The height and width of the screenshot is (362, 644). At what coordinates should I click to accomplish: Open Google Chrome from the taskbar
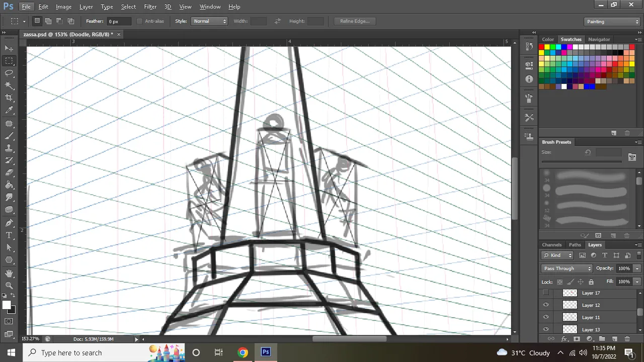(x=243, y=352)
